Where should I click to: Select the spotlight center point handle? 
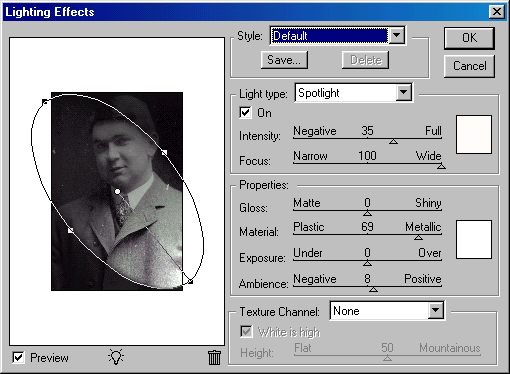117,191
